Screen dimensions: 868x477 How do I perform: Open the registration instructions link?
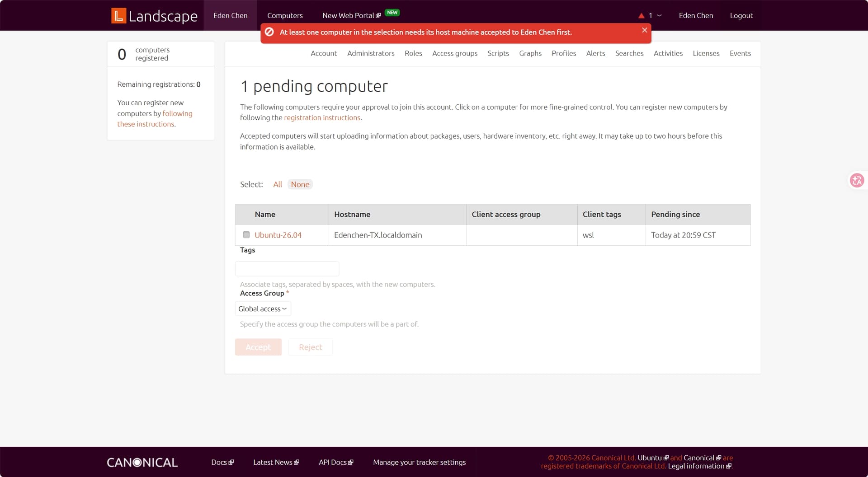pos(322,117)
